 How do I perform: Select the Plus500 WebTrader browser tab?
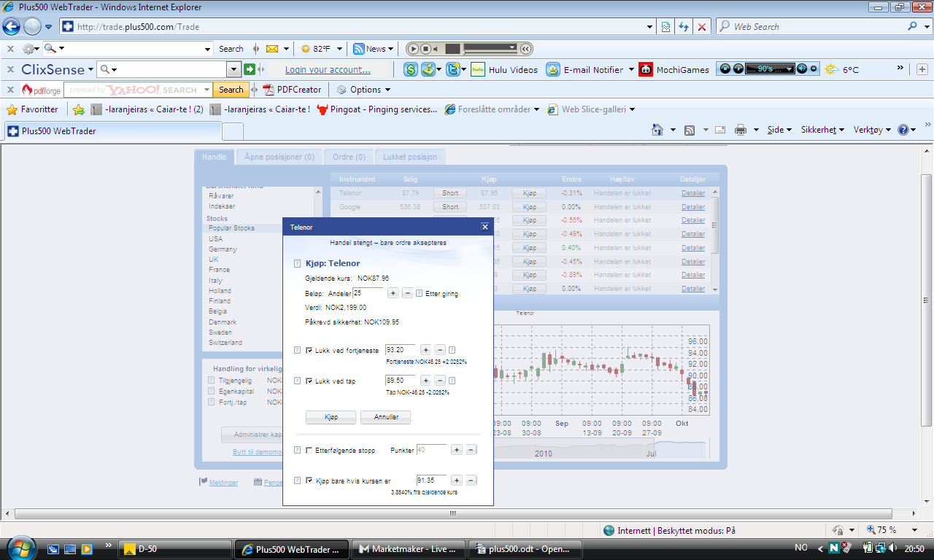[x=112, y=131]
